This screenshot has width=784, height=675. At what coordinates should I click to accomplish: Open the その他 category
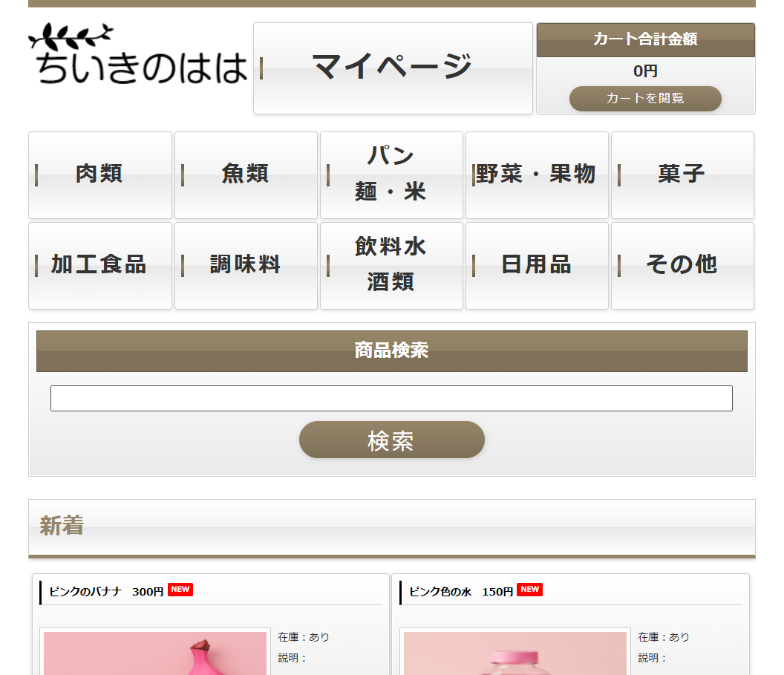pyautogui.click(x=682, y=265)
